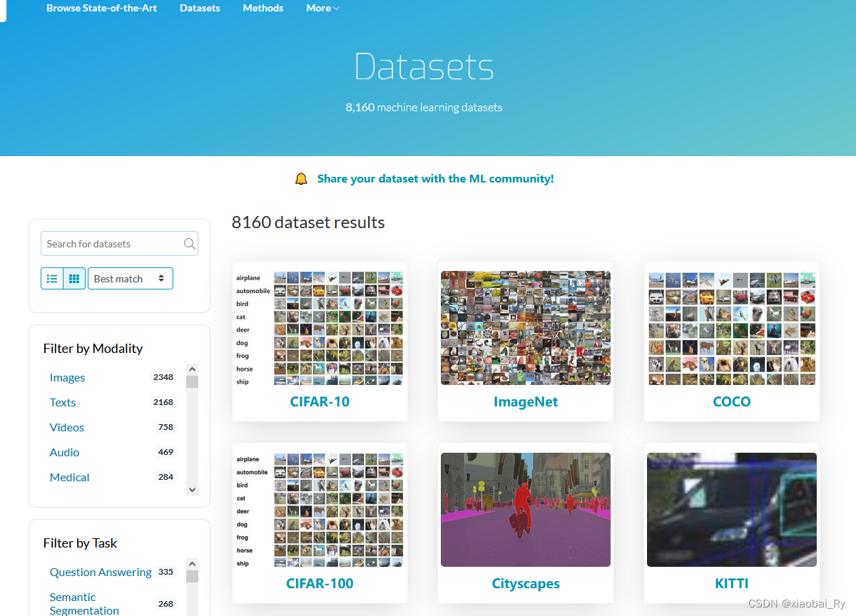Click the 268 badge beside Semantic Segmentation
856x616 pixels.
165,603
